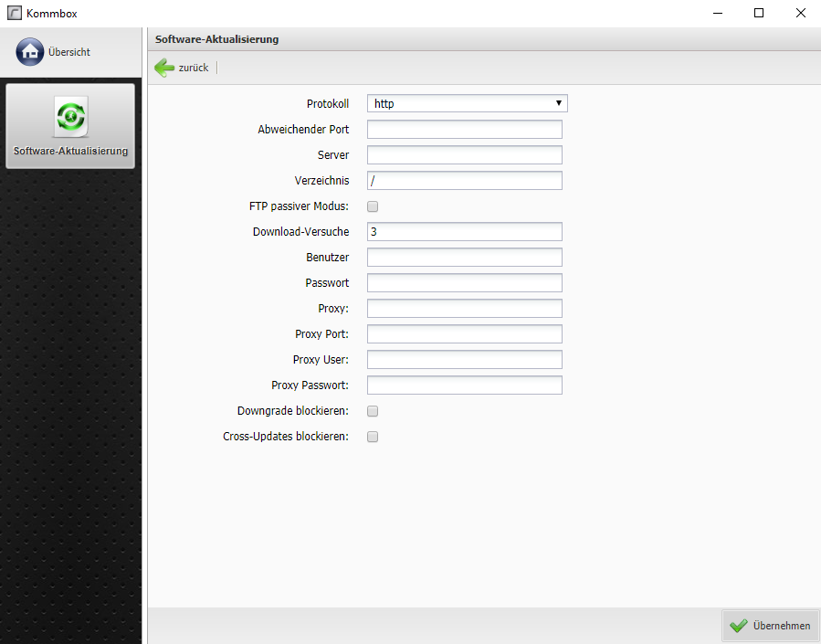Click the green checkmark icon on Übernehmen
This screenshot has height=644, width=821.
pos(739,626)
